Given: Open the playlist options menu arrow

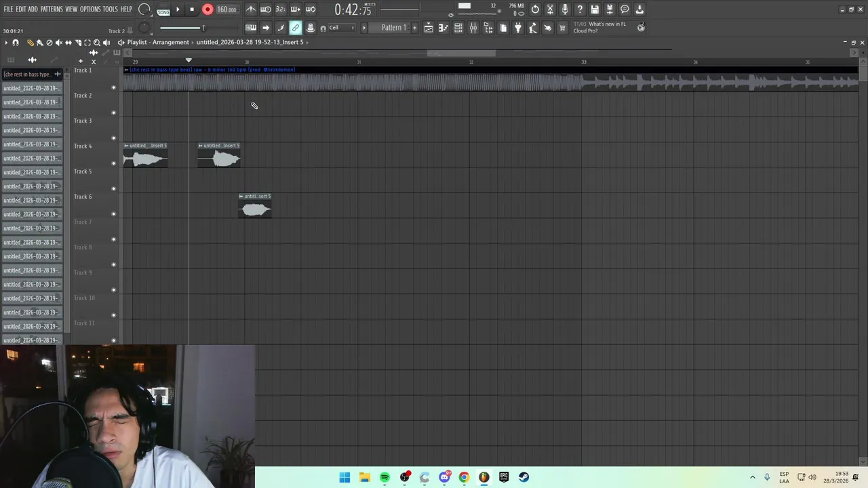Looking at the screenshot, I should coord(6,43).
